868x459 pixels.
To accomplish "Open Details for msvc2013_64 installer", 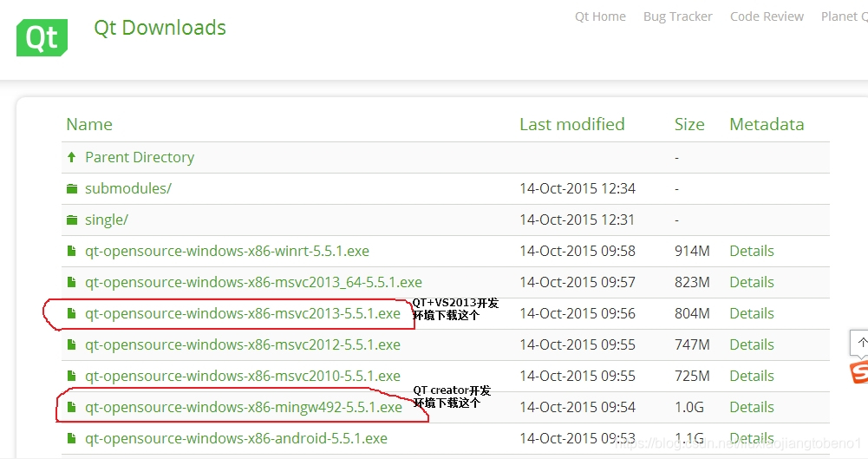I will pos(752,282).
